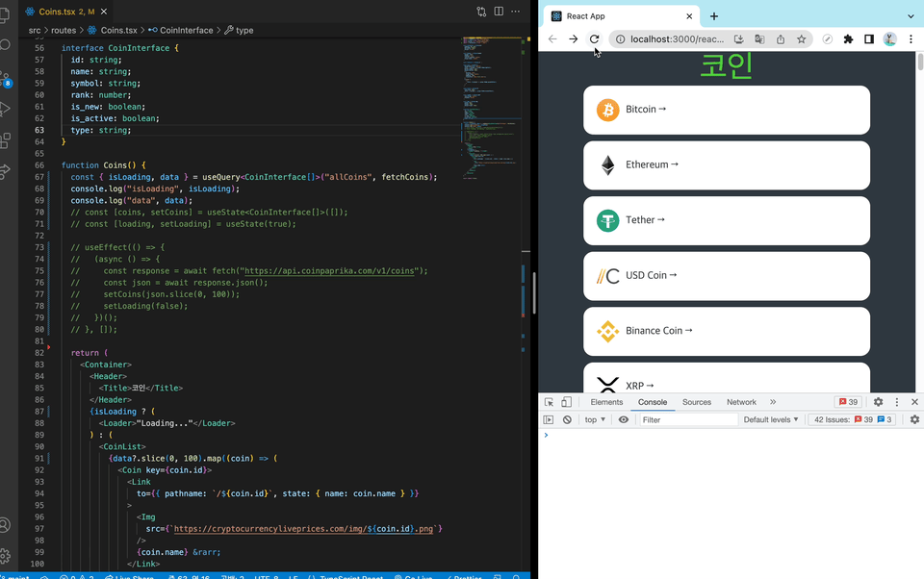Click the 42 Issues counter
The width and height of the screenshot is (924, 579).
click(852, 419)
